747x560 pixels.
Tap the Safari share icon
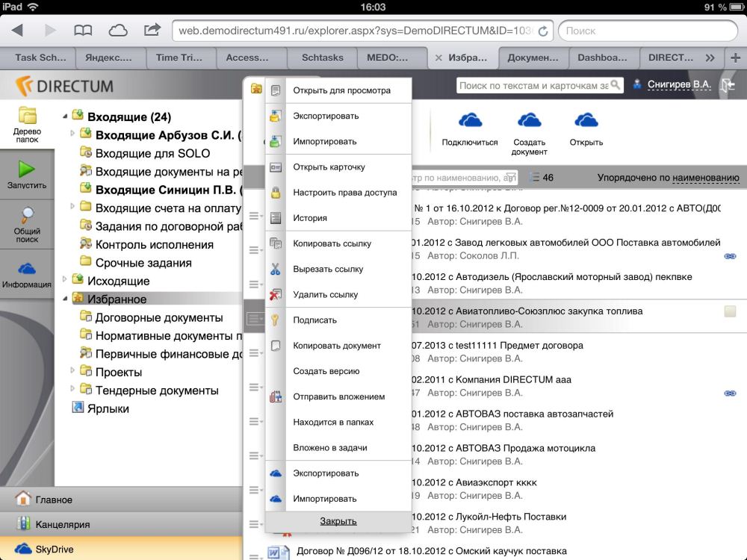click(152, 30)
